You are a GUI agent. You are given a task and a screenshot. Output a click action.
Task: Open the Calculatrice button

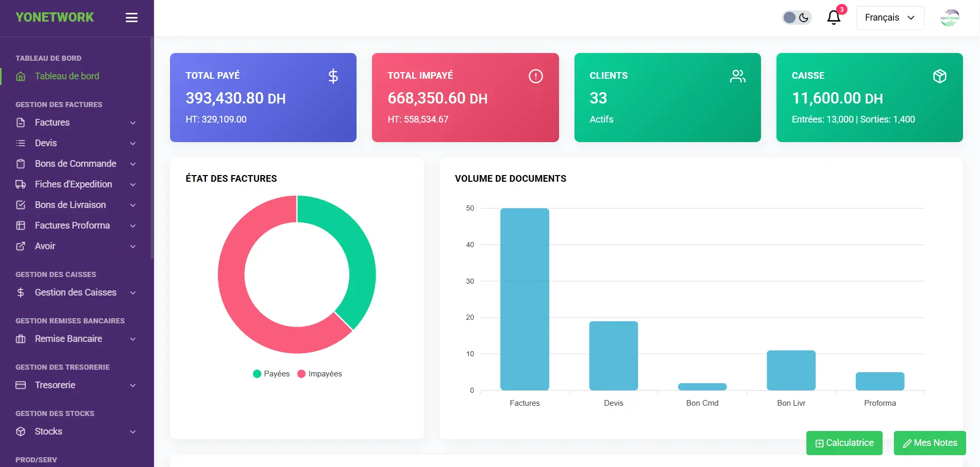[x=844, y=443]
